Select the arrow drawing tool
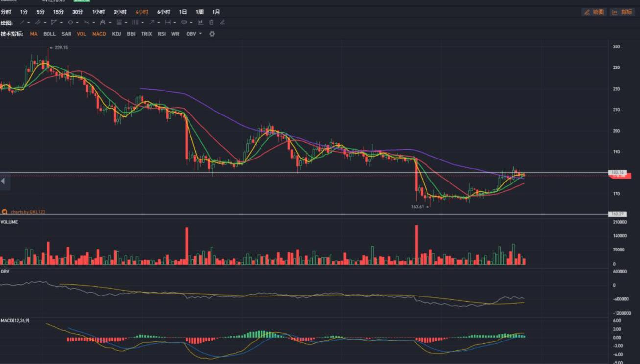The image size is (640, 364). 152,23
